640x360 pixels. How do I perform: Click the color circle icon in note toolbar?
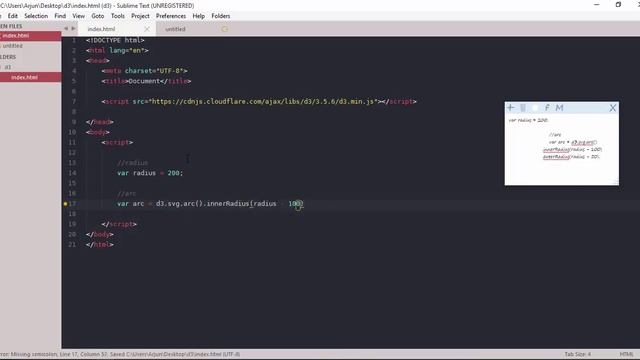535,108
